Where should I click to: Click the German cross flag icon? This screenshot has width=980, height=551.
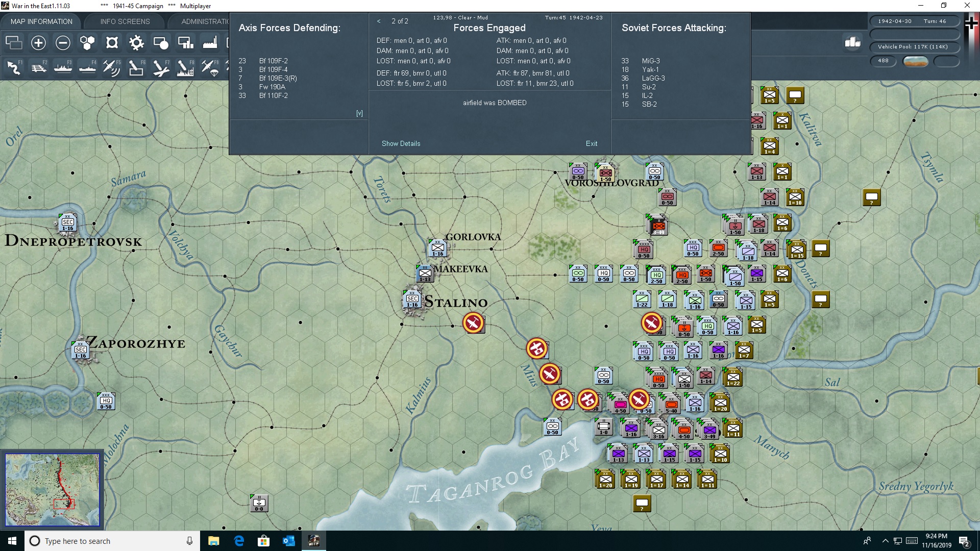coord(971,23)
